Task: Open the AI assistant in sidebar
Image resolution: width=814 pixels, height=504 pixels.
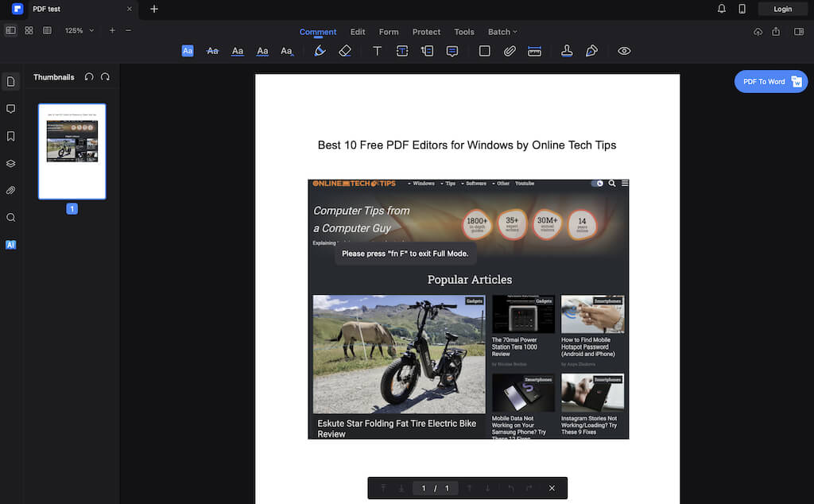Action: [x=11, y=245]
